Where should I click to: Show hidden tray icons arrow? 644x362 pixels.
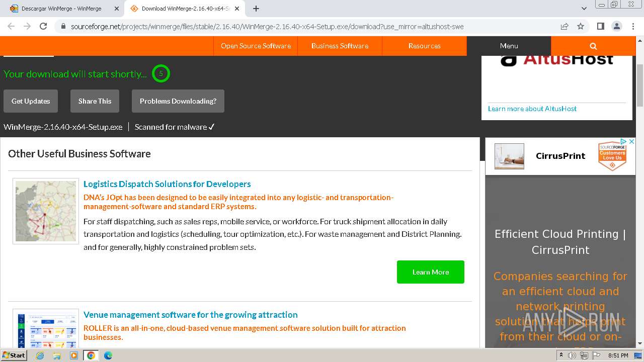561,355
